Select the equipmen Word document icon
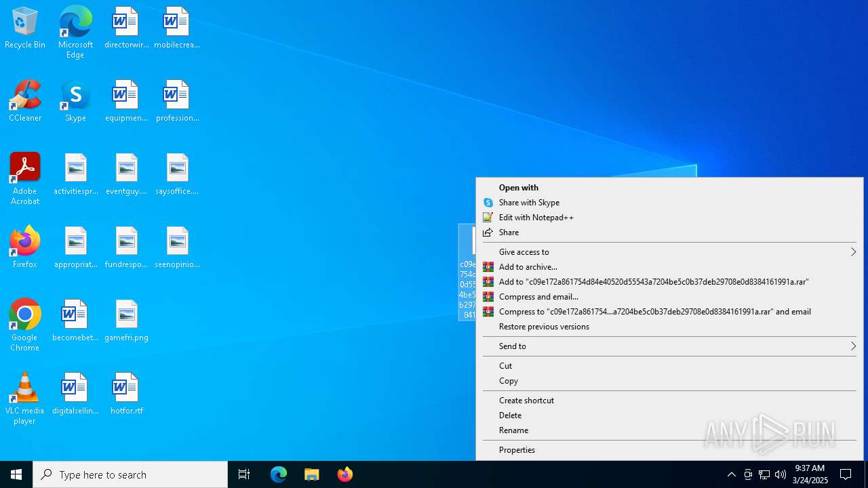 (x=126, y=102)
